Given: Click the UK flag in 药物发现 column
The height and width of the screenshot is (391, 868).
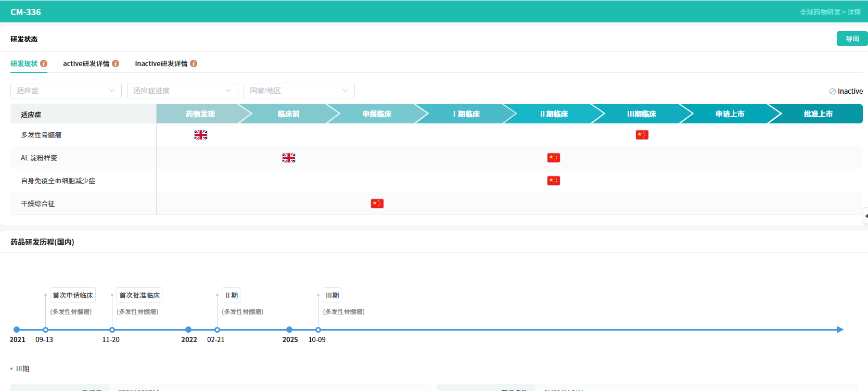Looking at the screenshot, I should click(200, 135).
